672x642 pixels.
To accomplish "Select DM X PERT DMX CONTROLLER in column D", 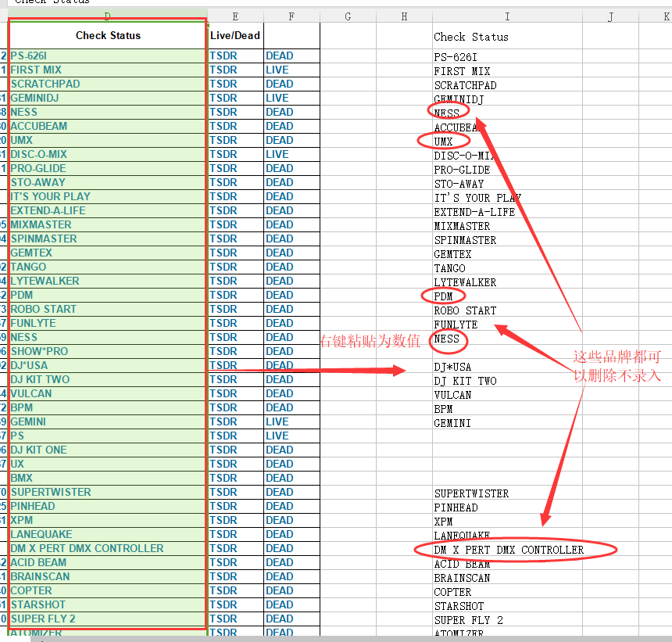I will (x=108, y=548).
